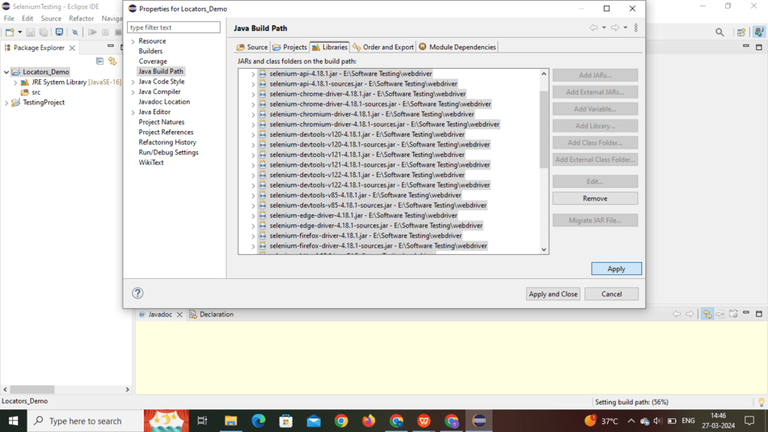Screen dimensions: 768x432
Task: Click the New file toolbar icon
Action: tap(10, 32)
